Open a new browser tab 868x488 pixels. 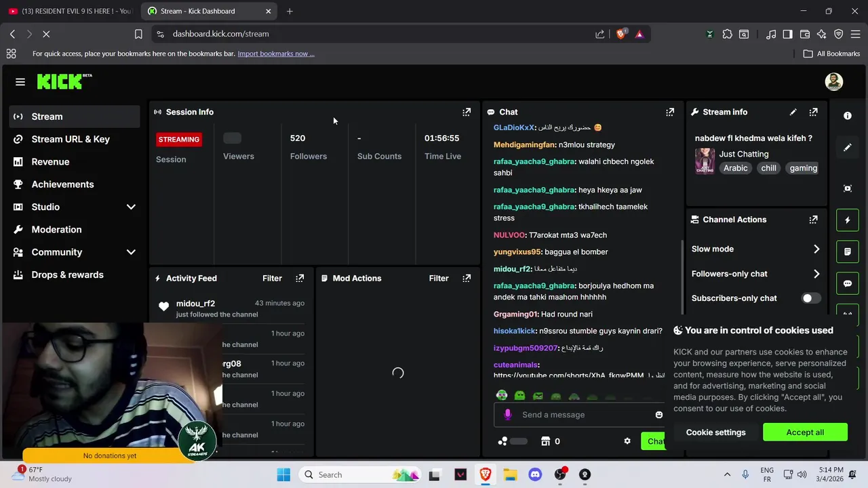click(x=290, y=11)
